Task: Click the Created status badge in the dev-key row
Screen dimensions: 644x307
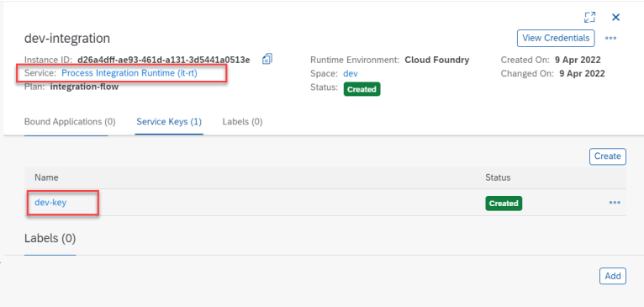Action: [504, 204]
